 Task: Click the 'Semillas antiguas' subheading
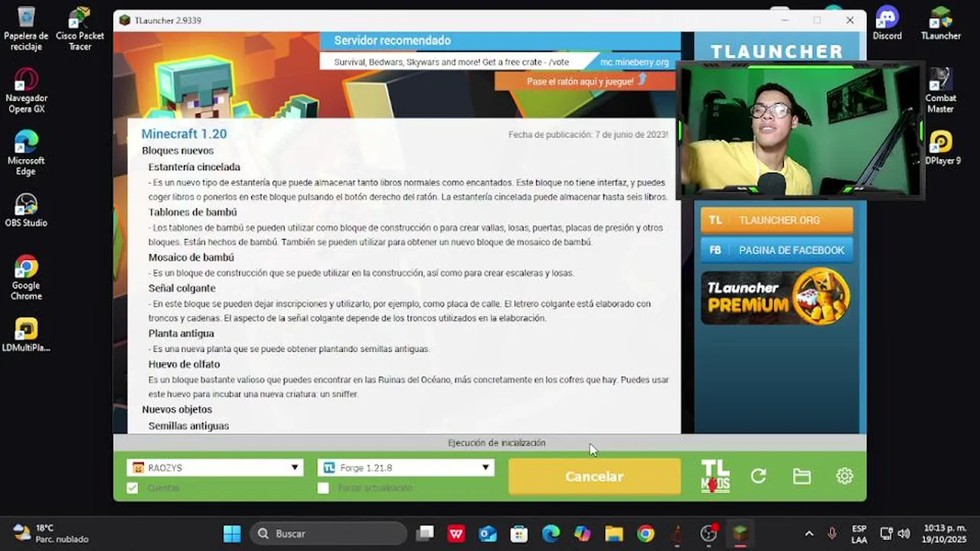[189, 425]
